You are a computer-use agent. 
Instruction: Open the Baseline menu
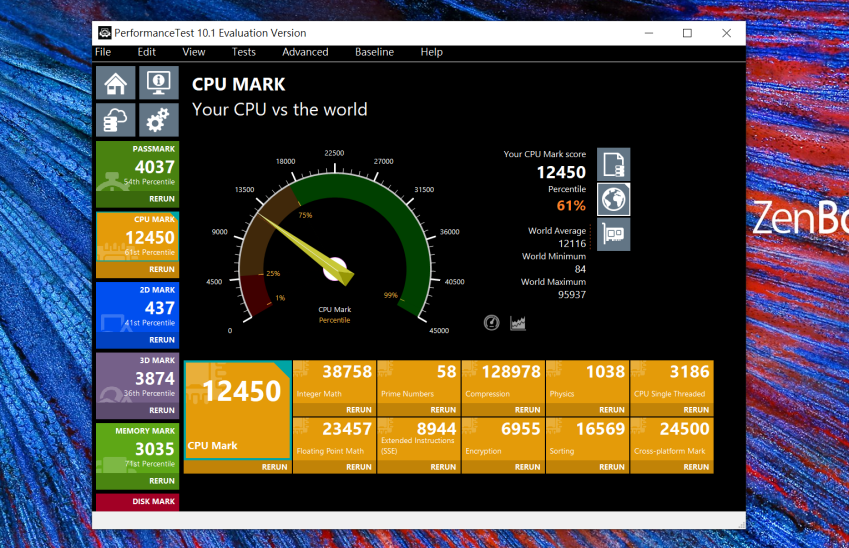(x=374, y=52)
